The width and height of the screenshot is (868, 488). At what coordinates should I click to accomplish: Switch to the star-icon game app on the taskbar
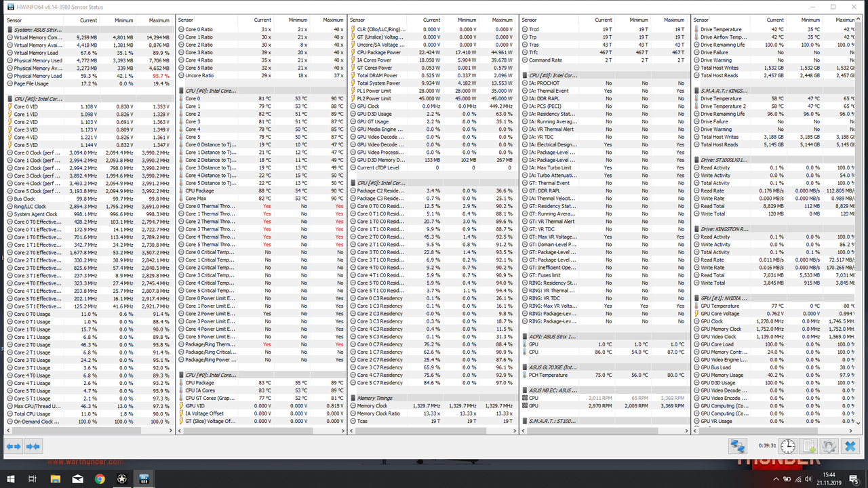click(x=122, y=479)
